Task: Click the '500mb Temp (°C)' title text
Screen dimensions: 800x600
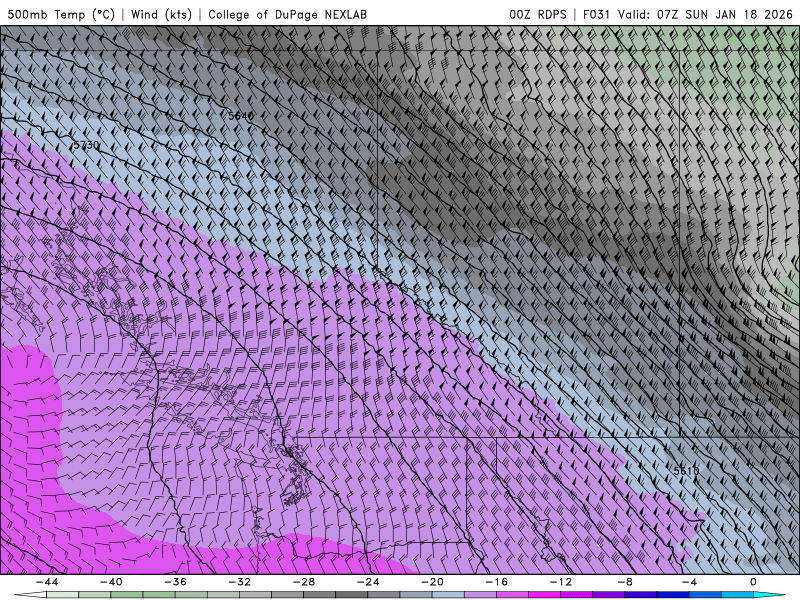Action: pos(61,14)
